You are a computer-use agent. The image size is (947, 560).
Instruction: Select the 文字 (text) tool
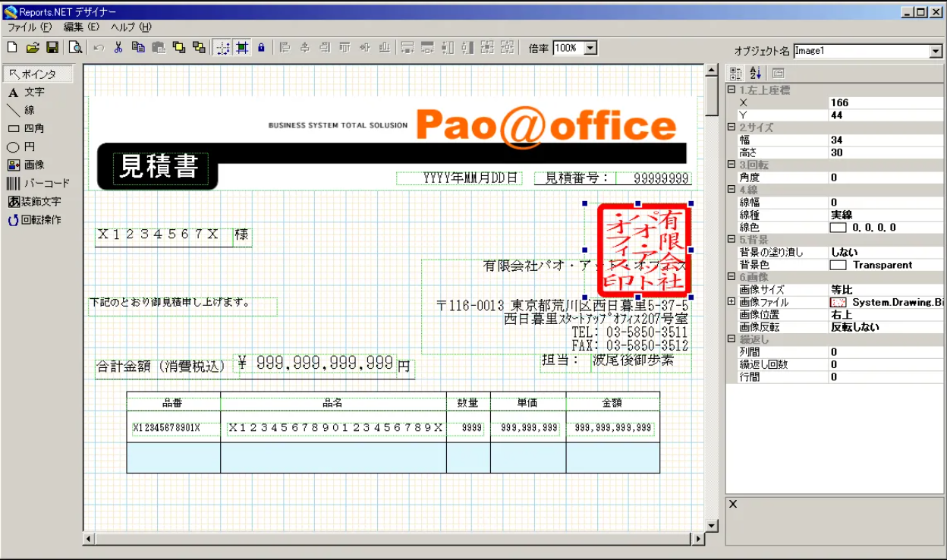pos(27,92)
